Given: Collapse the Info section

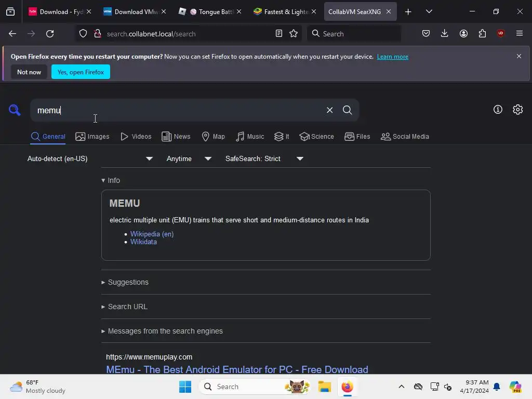Looking at the screenshot, I should tap(111, 180).
